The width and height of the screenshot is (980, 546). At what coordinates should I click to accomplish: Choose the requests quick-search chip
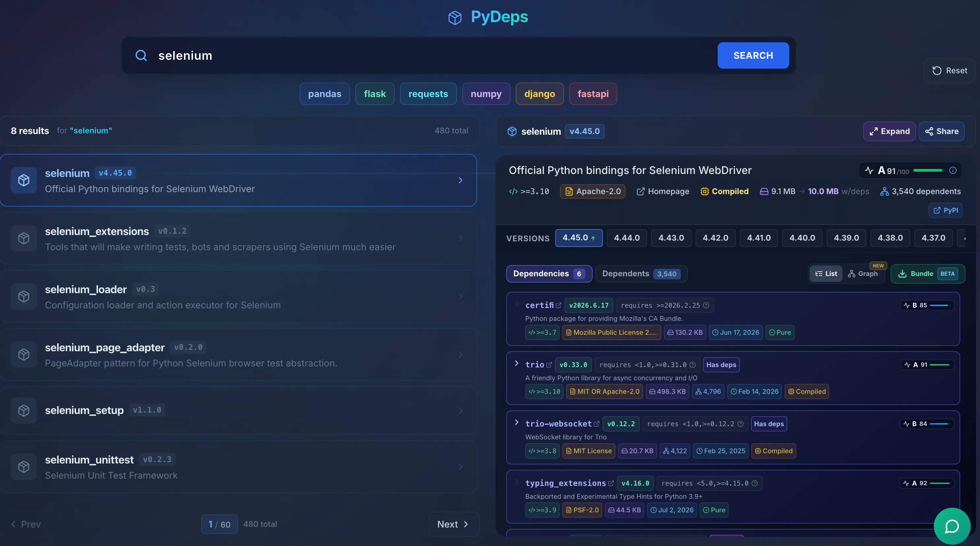click(x=428, y=94)
